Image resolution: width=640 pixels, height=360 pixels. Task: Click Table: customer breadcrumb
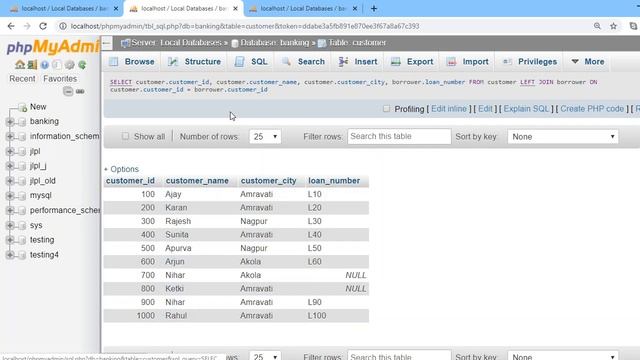coord(357,43)
